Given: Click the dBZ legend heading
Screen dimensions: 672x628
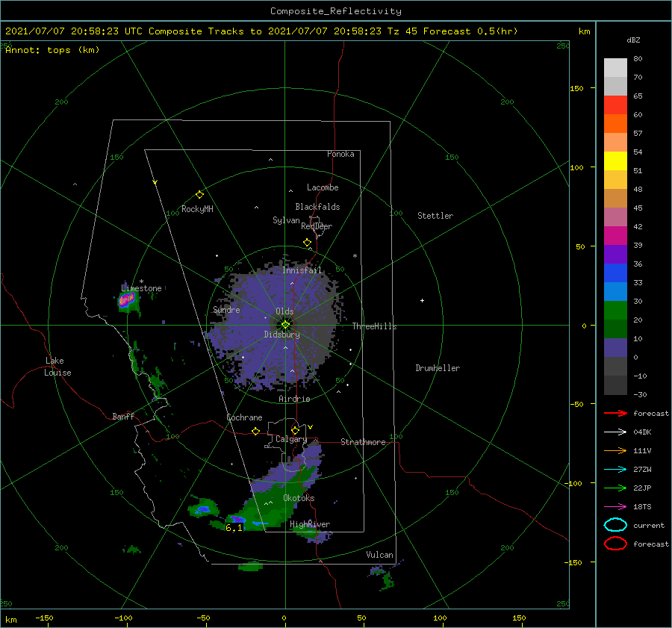Looking at the screenshot, I should coord(633,40).
